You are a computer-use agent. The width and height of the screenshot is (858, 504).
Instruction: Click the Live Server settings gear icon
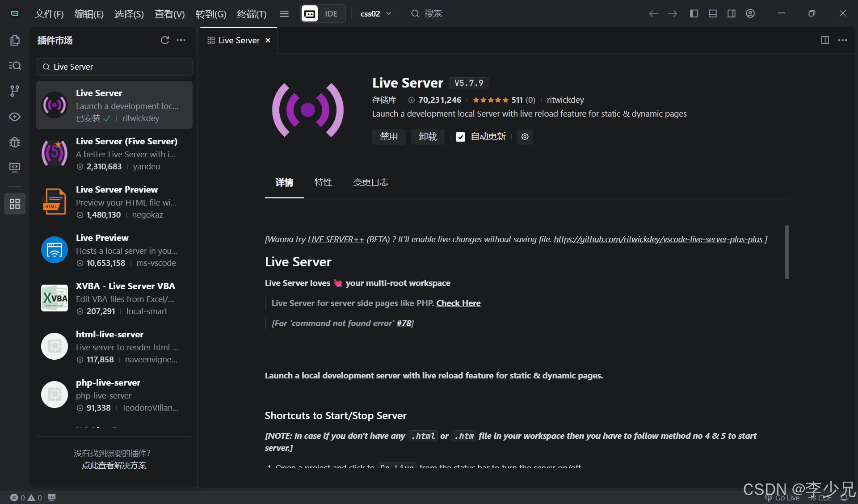pyautogui.click(x=525, y=137)
